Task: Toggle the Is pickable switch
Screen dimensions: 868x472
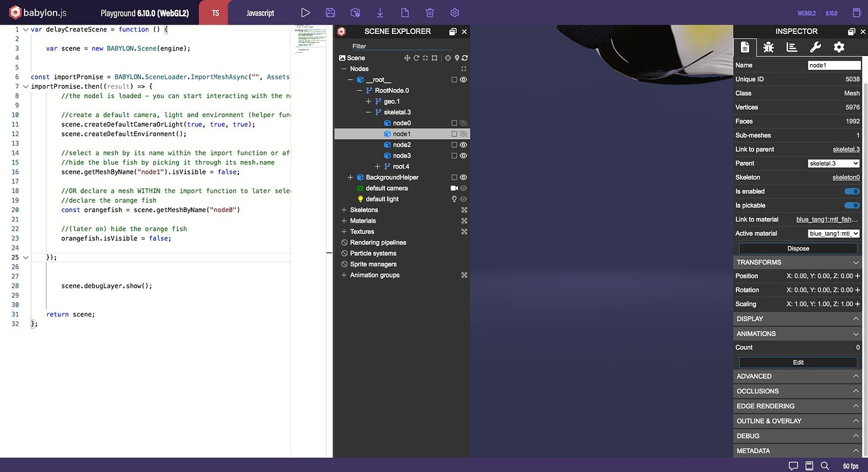Action: click(852, 205)
